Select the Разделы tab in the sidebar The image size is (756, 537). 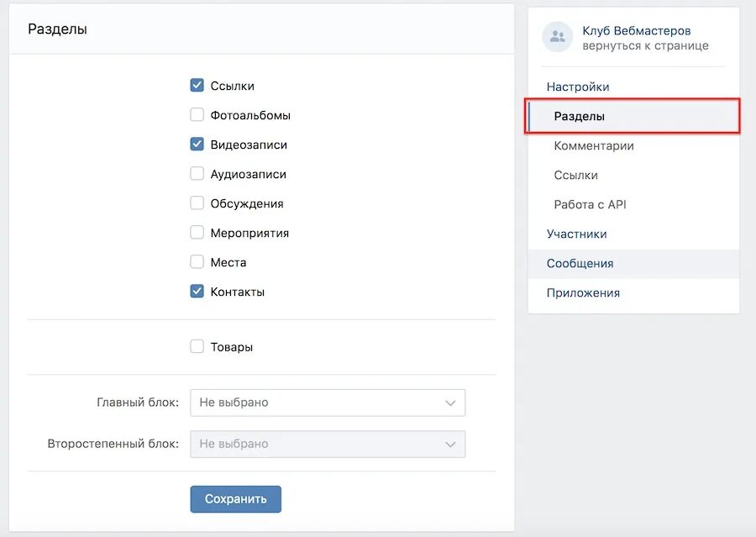580,116
